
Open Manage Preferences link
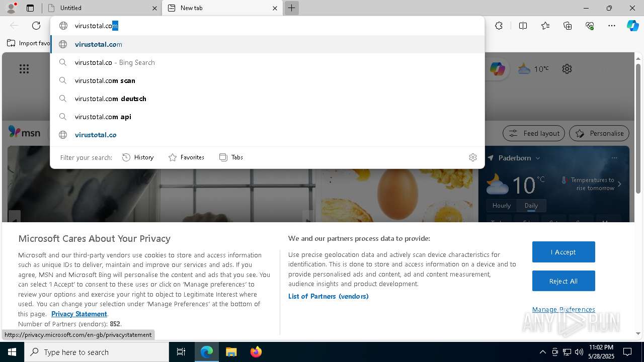pyautogui.click(x=563, y=309)
